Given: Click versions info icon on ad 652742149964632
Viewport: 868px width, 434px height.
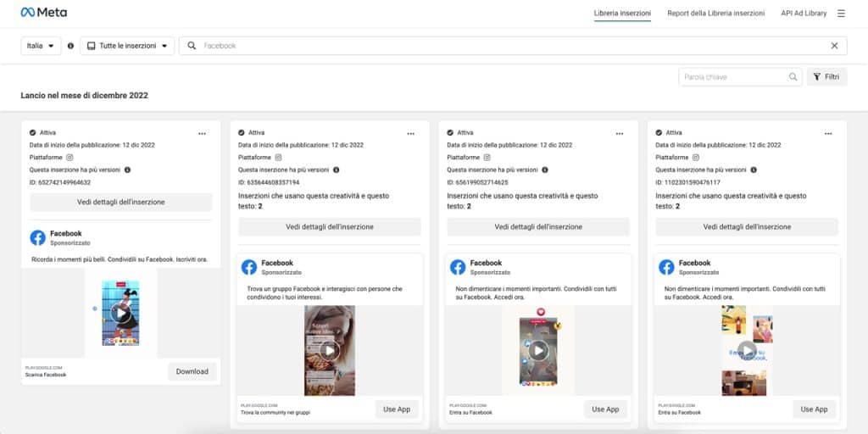Looking at the screenshot, I should tap(127, 170).
